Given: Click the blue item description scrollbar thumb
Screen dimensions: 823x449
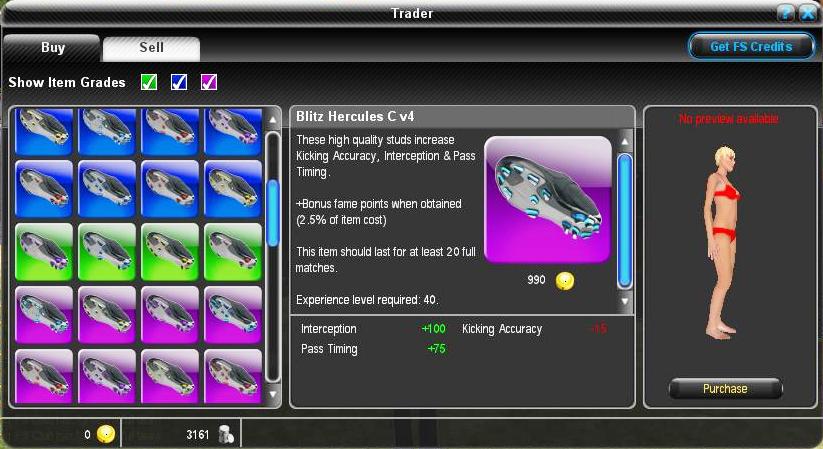Looking at the screenshot, I should (625, 221).
